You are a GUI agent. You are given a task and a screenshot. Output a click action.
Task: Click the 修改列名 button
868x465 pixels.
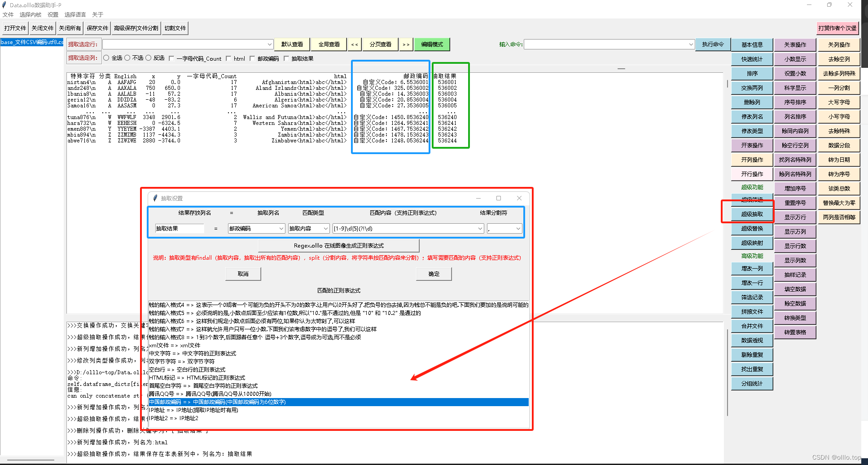point(752,117)
